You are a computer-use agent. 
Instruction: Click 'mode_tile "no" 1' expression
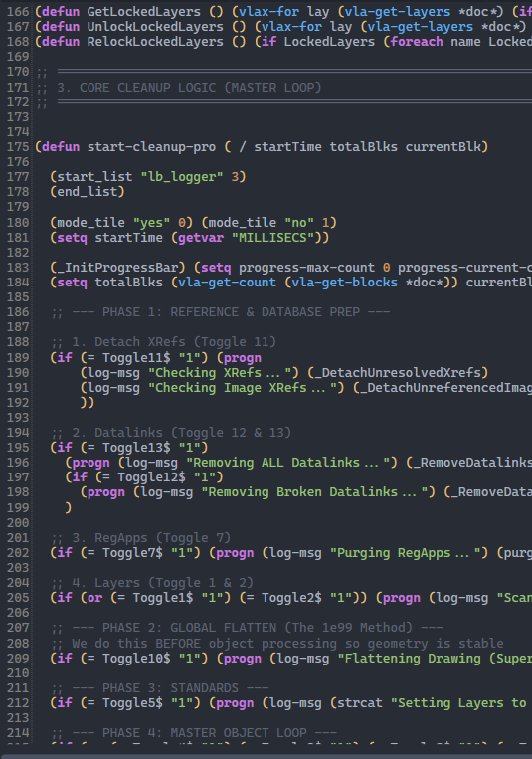click(268, 222)
